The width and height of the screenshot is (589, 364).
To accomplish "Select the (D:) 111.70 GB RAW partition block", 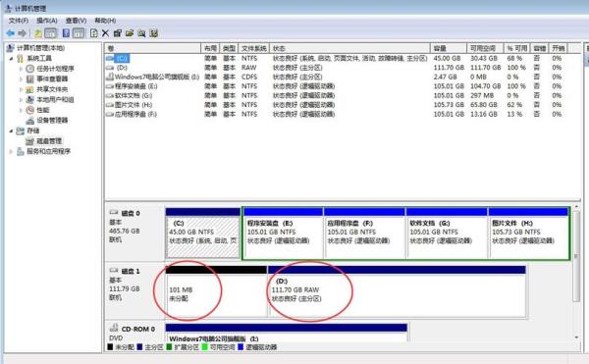I will coord(397,291).
